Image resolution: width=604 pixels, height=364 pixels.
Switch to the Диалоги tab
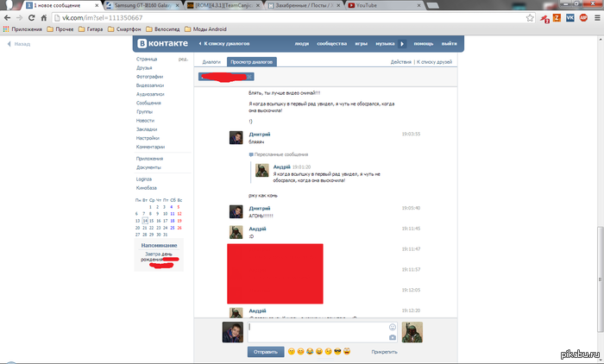(x=211, y=62)
